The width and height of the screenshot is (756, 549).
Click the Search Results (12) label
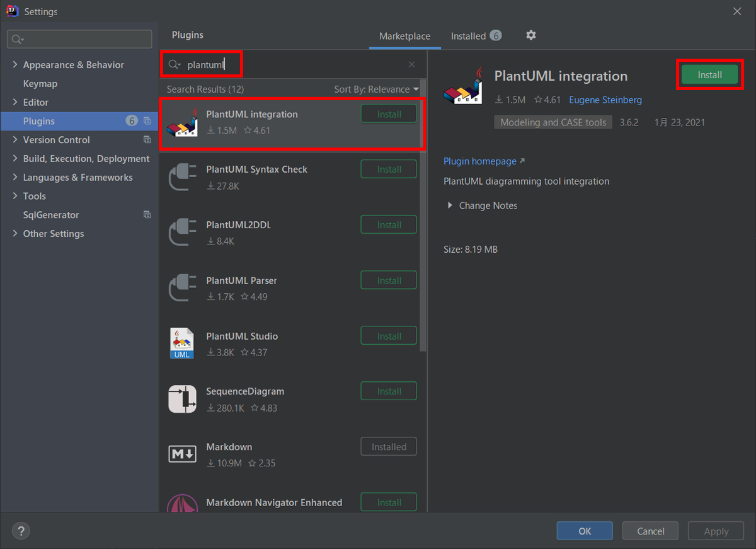pos(205,90)
